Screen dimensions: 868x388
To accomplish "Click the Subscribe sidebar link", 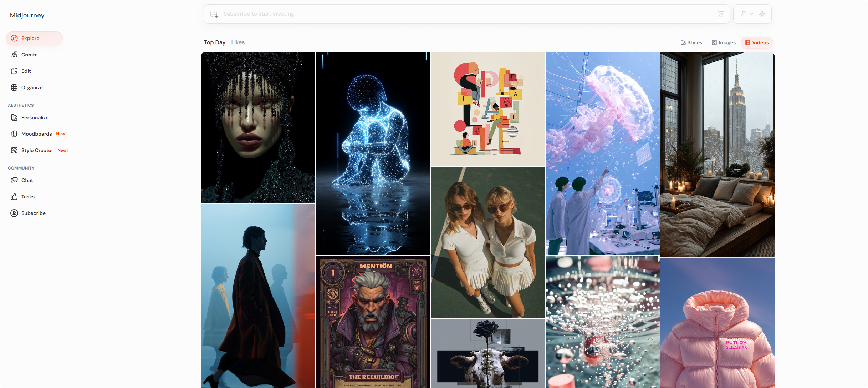I will click(33, 213).
